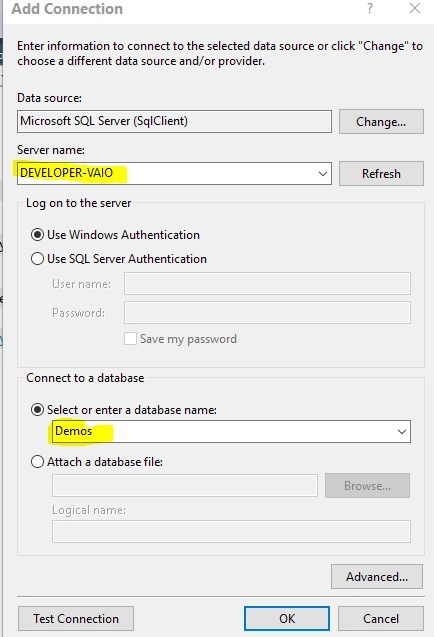Choose Select or enter a database name
The height and width of the screenshot is (637, 434).
(x=37, y=410)
